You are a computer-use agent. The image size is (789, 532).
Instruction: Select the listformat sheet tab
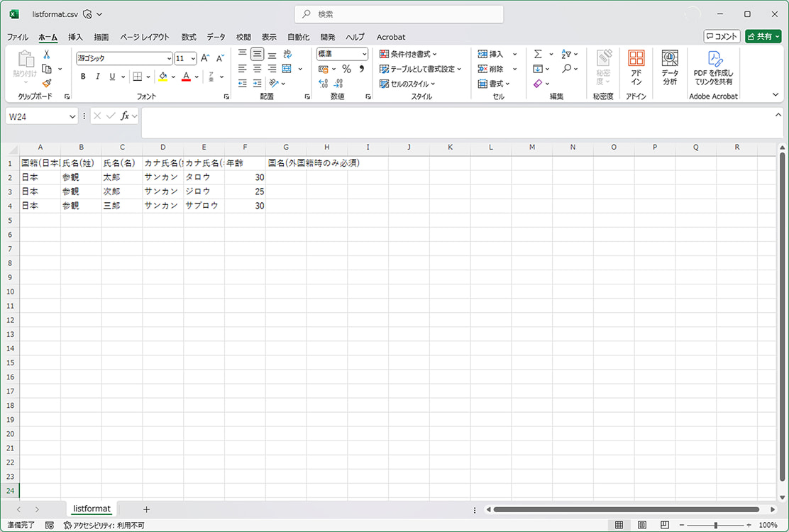pos(91,509)
